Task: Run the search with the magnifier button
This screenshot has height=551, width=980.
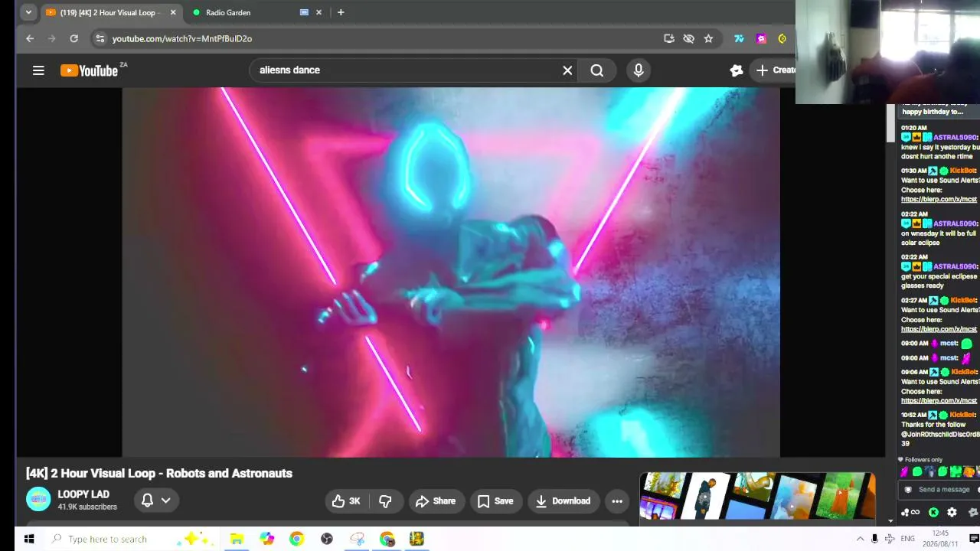Action: point(597,70)
